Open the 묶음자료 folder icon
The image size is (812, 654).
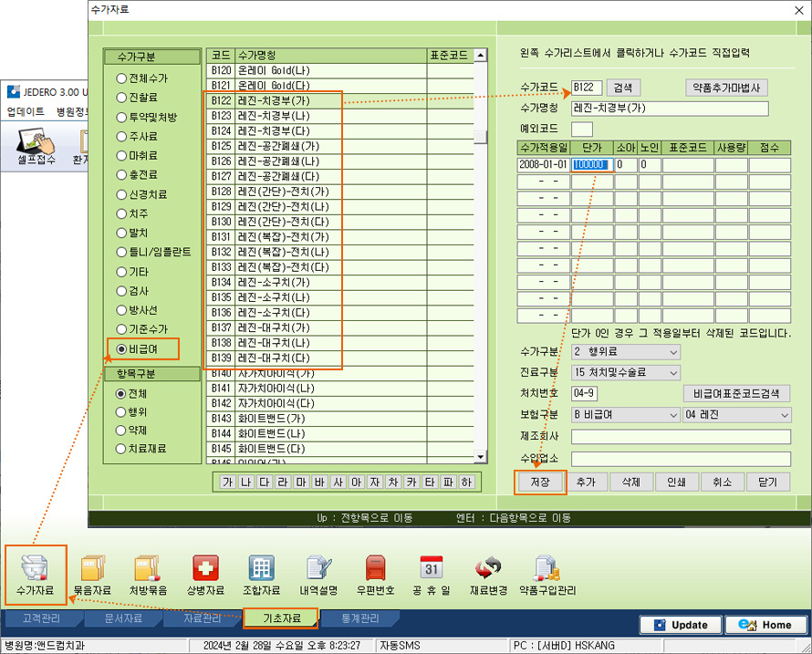tap(92, 569)
